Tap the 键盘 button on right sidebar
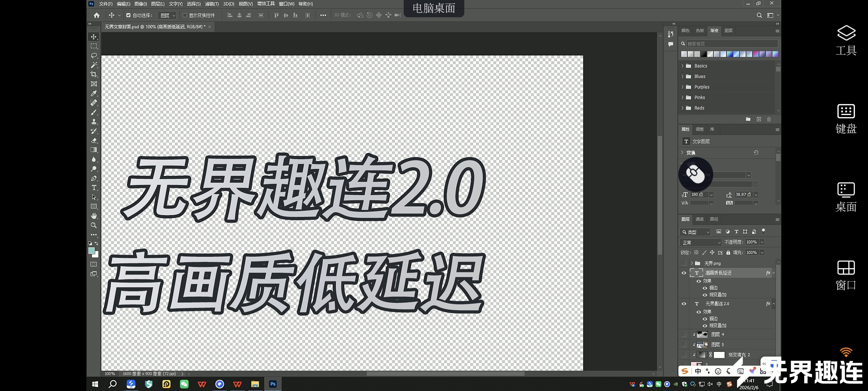The image size is (868, 391). [x=846, y=119]
